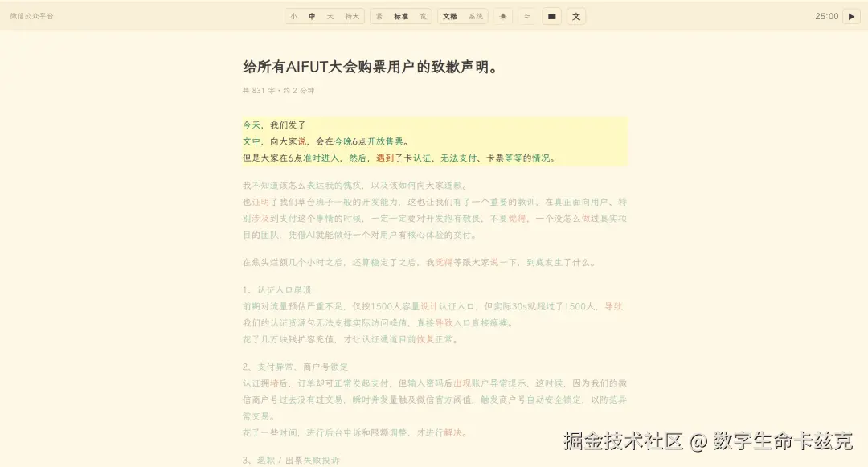Click the 文 icon at toolbar right
This screenshot has height=467, width=868.
pos(576,16)
